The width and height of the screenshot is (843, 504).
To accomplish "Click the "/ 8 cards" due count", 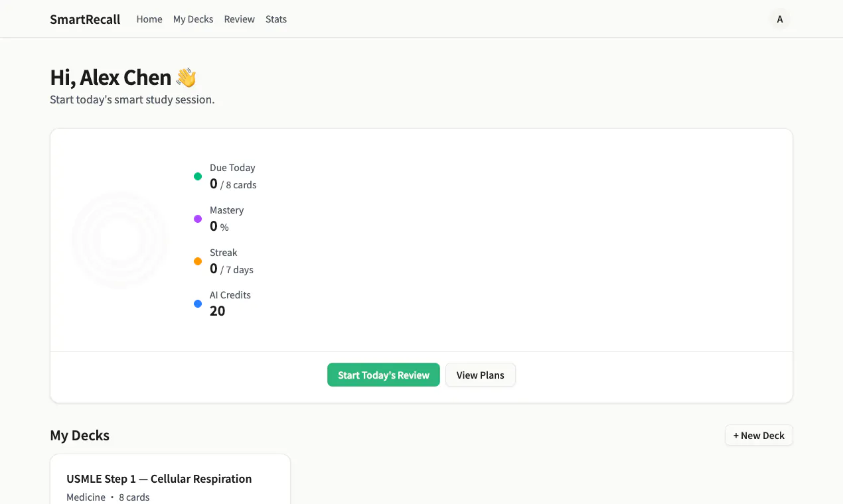I will click(x=238, y=185).
